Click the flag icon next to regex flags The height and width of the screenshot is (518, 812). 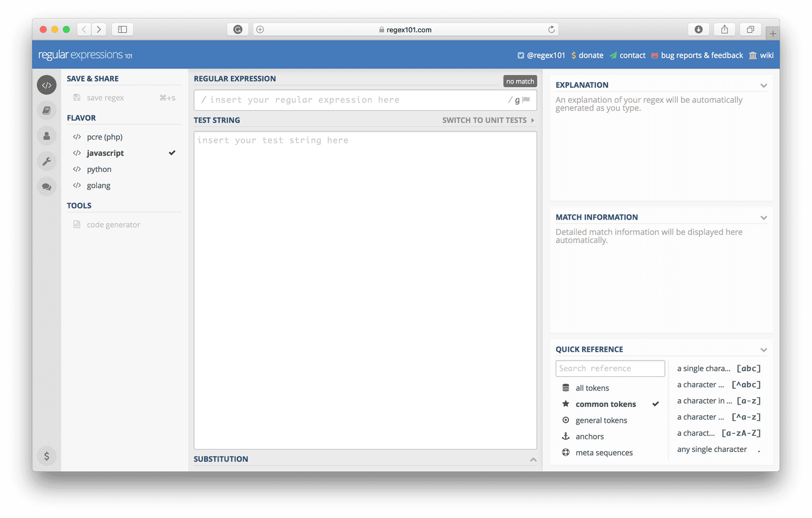tap(524, 99)
